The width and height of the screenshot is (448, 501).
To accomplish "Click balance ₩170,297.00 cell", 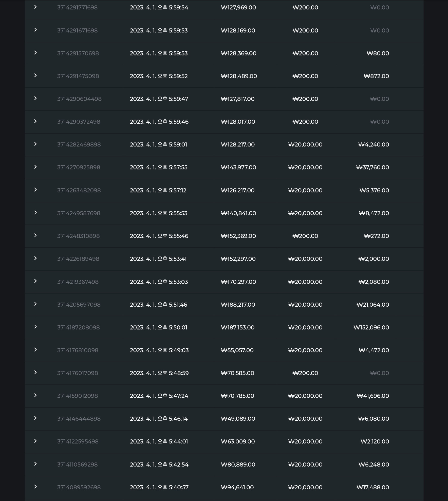I will click(x=238, y=282).
